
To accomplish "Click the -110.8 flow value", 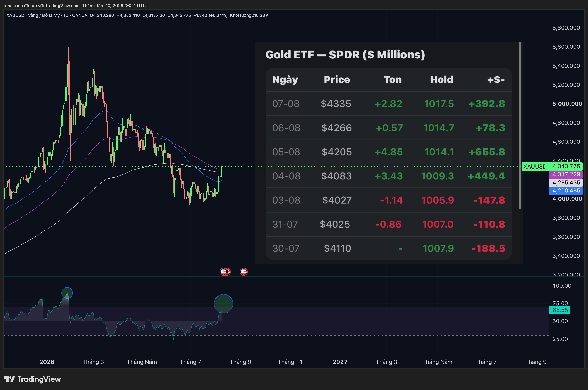I will click(489, 224).
